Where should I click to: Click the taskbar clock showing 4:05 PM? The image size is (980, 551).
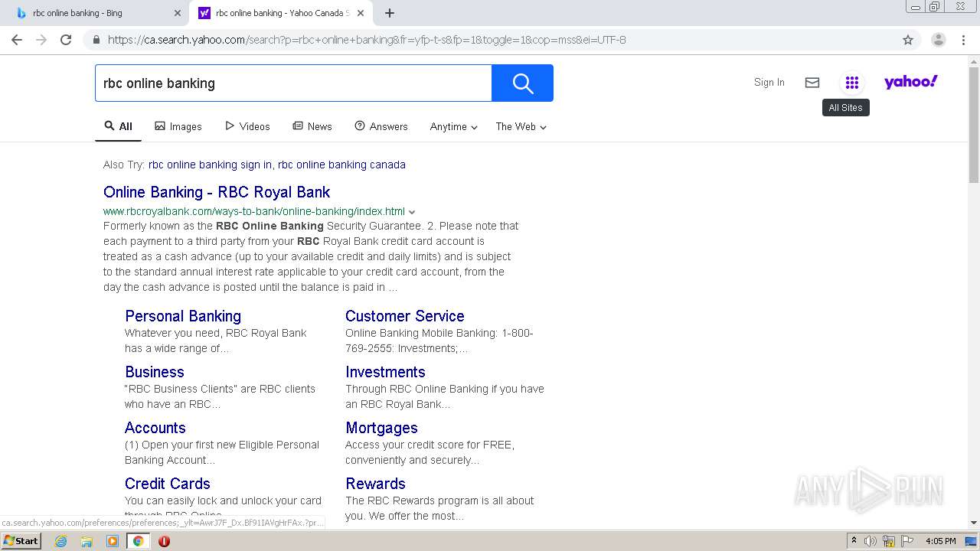(940, 541)
